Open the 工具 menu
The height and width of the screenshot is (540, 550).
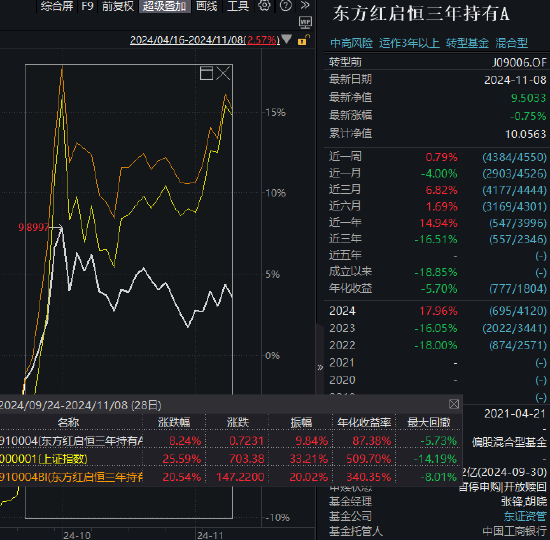click(x=238, y=6)
